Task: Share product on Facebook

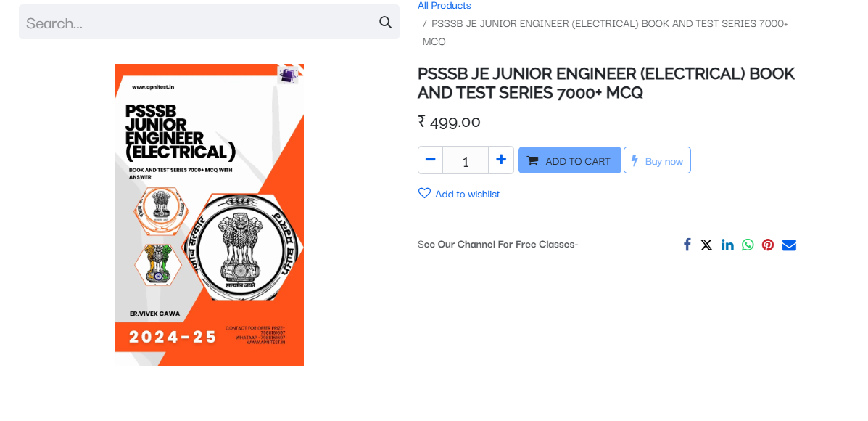Action: pos(687,245)
